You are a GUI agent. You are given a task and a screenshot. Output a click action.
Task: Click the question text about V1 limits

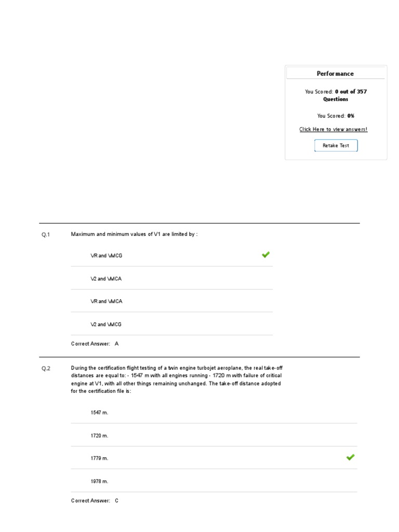(134, 234)
